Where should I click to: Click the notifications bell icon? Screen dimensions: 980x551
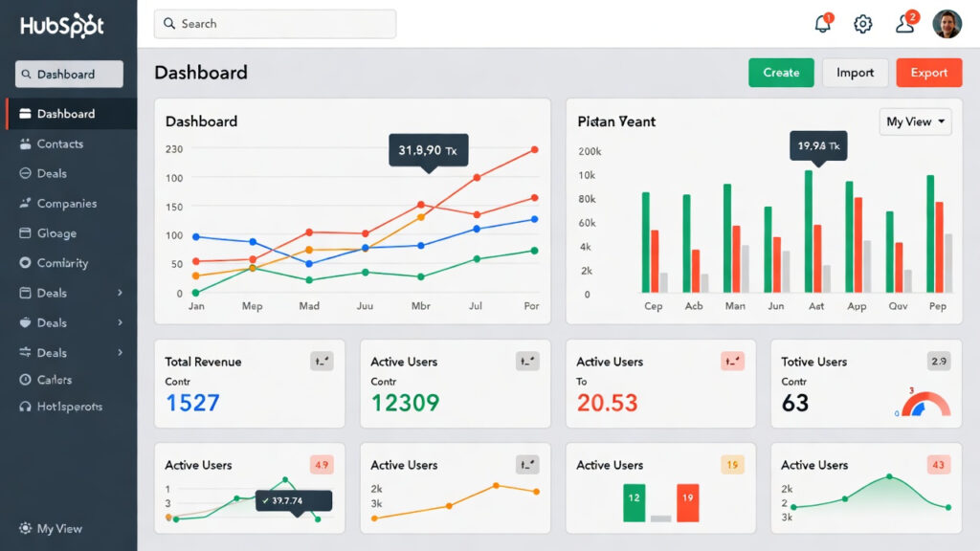822,24
